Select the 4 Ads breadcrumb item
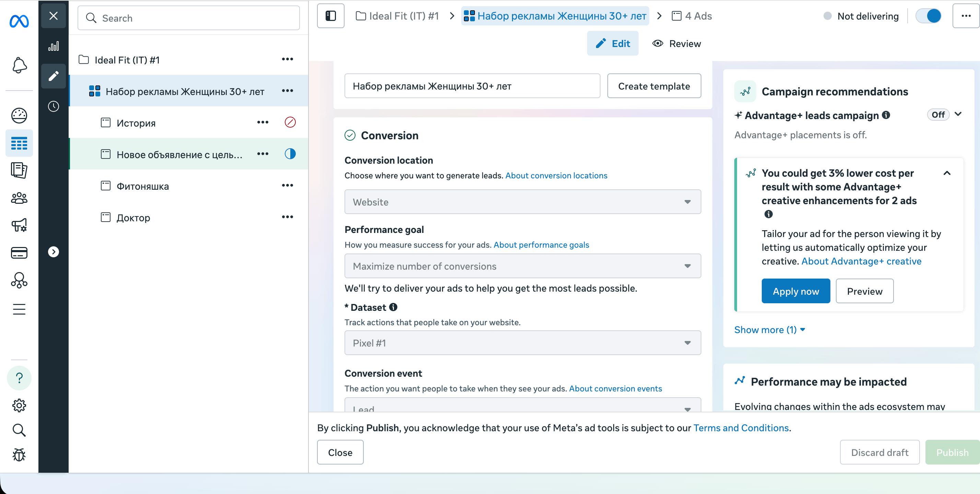Screen dimensions: 980x494 [x=692, y=16]
